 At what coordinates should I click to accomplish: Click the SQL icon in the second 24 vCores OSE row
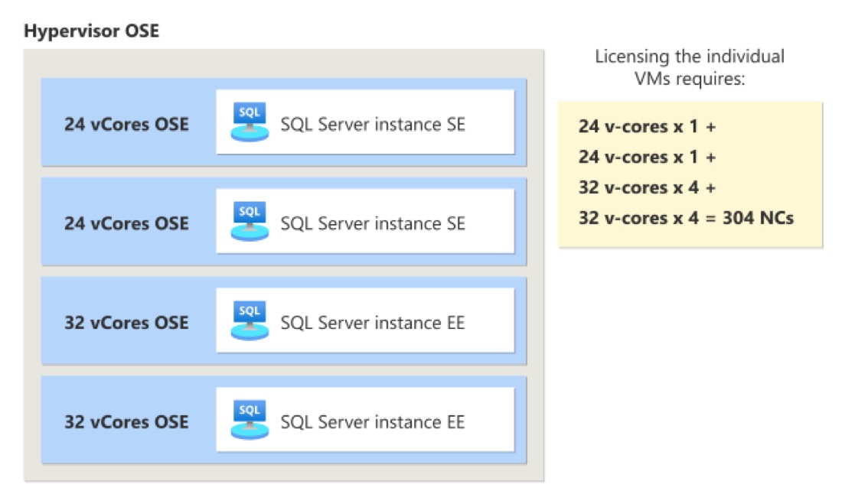(x=250, y=222)
